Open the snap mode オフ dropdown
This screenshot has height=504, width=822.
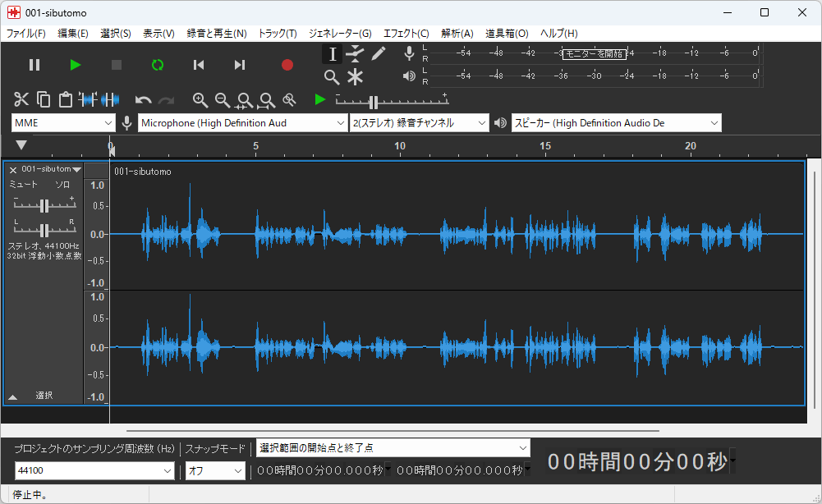point(215,470)
